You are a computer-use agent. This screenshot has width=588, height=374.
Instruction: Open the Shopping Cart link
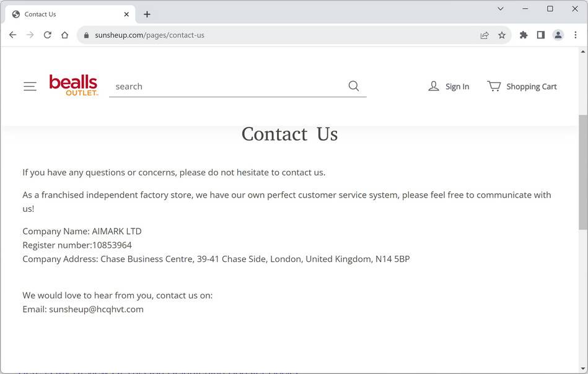531,87
